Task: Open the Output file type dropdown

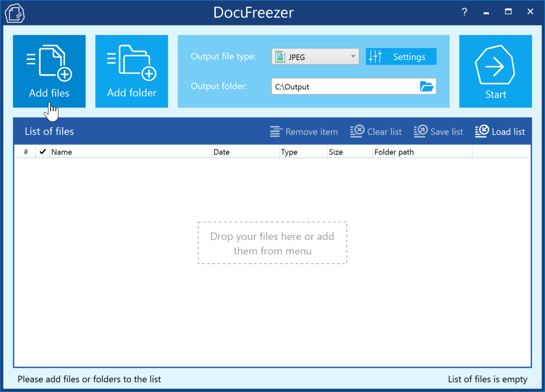Action: coord(315,57)
